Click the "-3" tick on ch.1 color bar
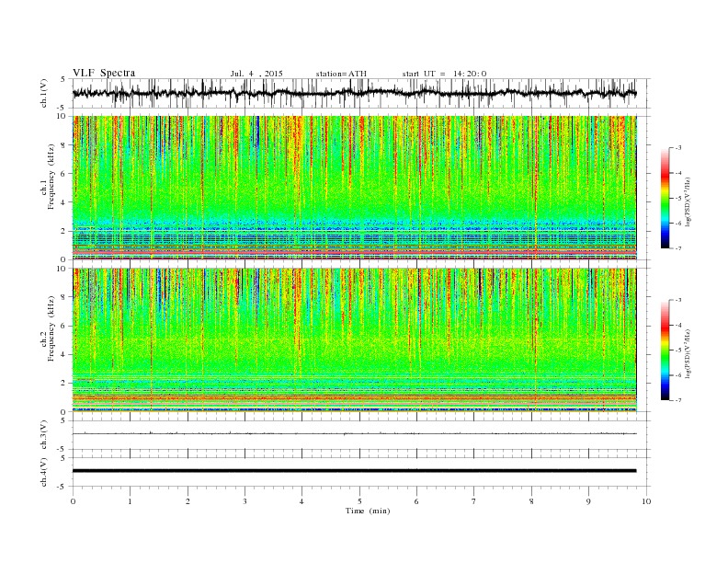 click(677, 148)
